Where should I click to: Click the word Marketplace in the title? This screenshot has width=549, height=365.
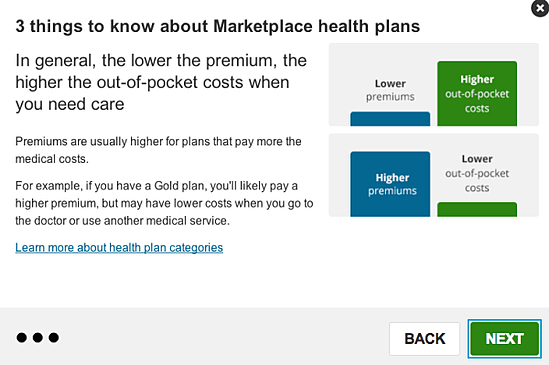pos(263,26)
